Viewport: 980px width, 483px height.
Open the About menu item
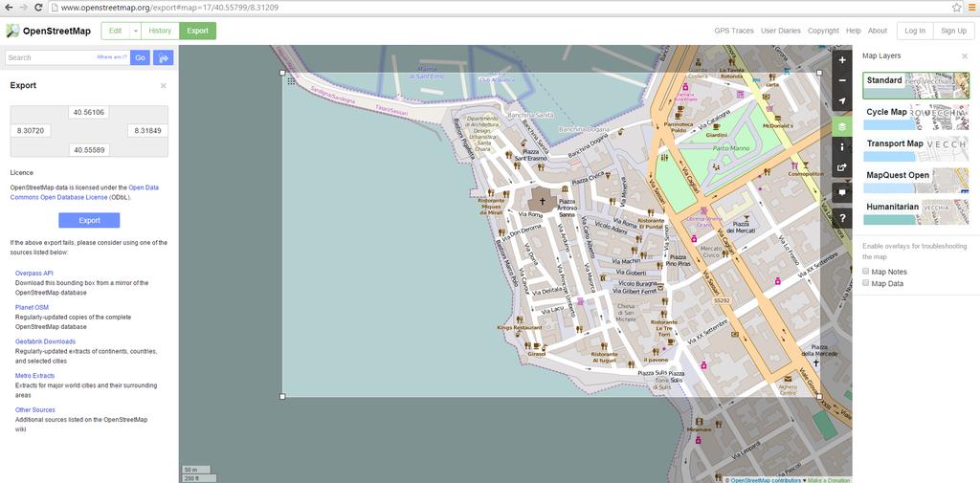click(878, 31)
